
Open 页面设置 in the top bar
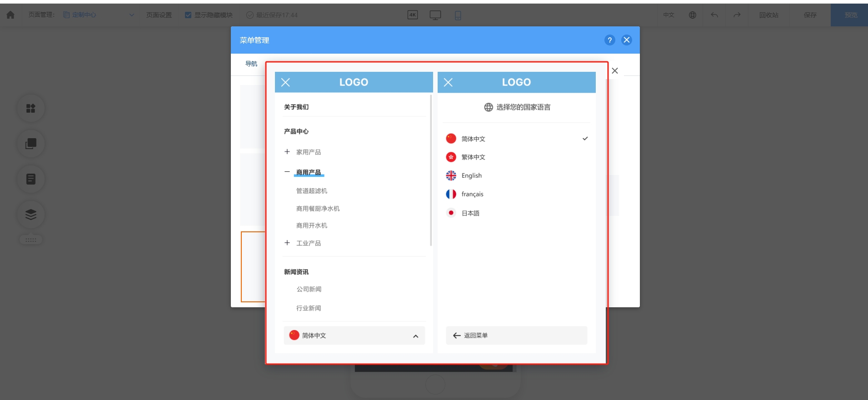point(159,15)
